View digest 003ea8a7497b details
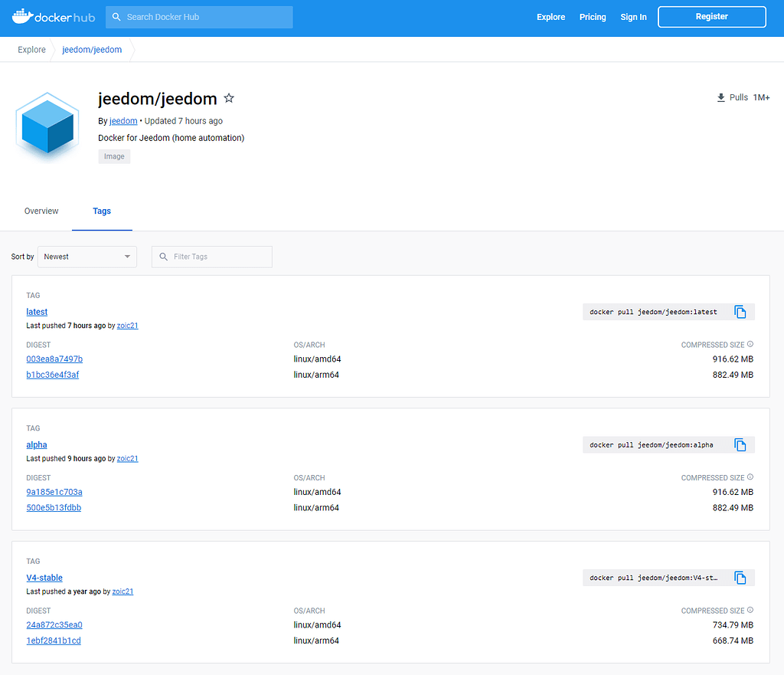The width and height of the screenshot is (784, 675). 54,359
